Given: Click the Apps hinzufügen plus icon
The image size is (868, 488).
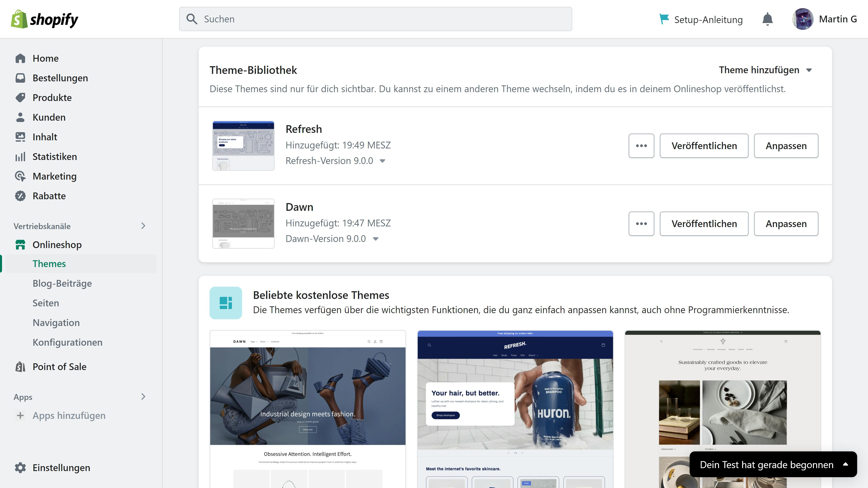Looking at the screenshot, I should point(20,415).
